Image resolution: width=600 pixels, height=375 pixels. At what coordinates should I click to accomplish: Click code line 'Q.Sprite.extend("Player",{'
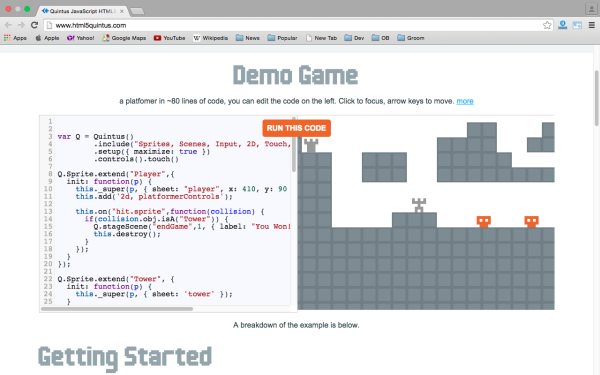(116, 174)
